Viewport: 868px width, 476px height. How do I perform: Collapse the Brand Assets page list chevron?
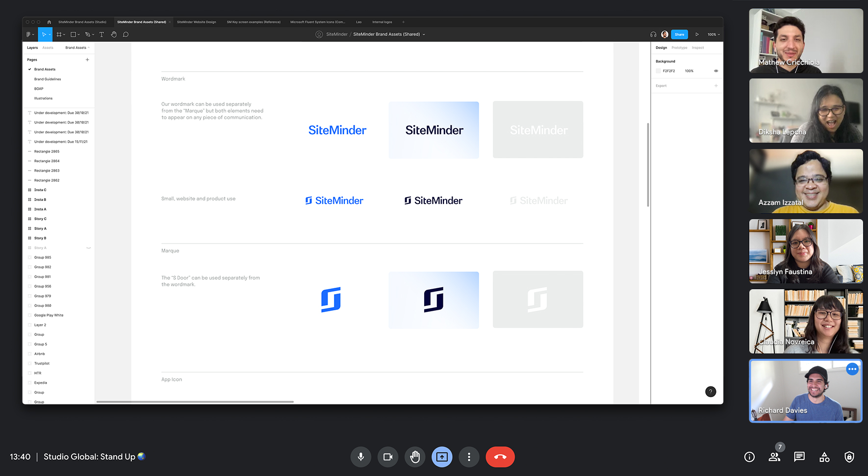(x=88, y=48)
